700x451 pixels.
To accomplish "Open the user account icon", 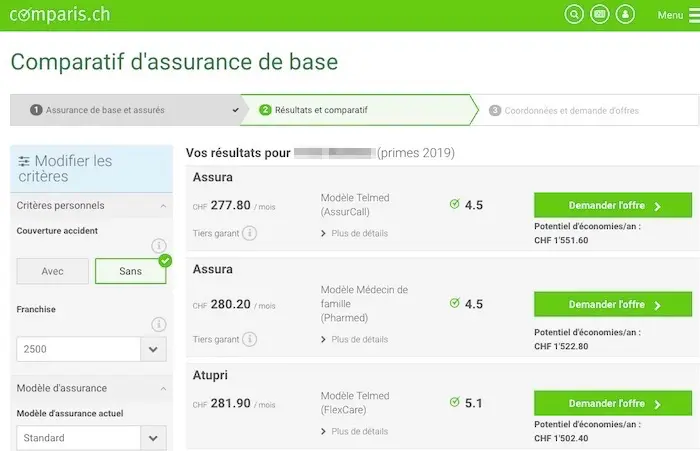I will coord(625,14).
